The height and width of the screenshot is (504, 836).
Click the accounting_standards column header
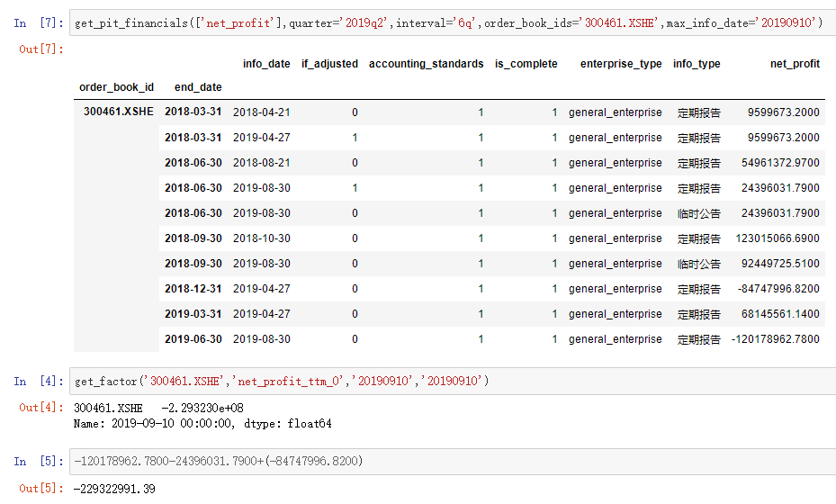[x=426, y=64]
